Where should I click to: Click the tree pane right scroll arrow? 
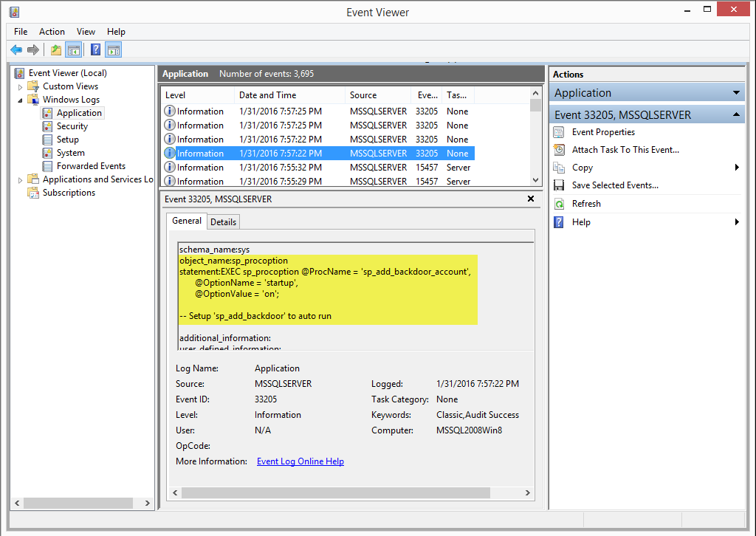click(147, 504)
